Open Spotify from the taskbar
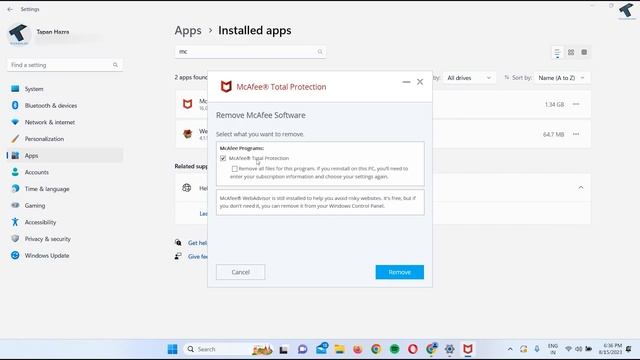Viewport: 640px width, 360px height. point(394,349)
